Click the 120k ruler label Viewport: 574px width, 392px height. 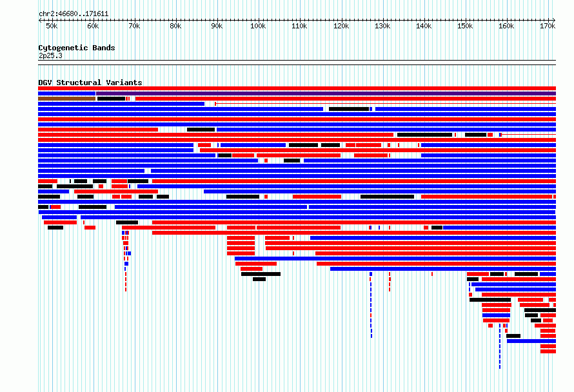341,26
